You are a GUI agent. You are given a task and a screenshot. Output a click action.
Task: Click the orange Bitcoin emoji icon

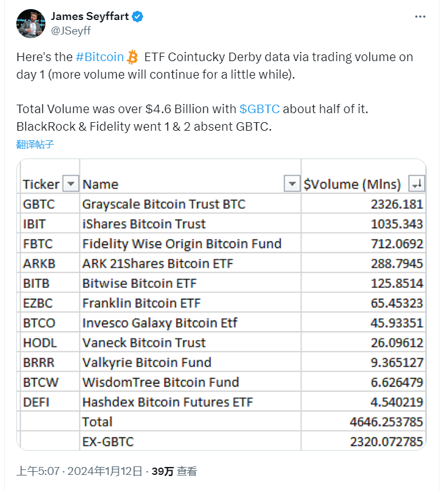(x=133, y=57)
